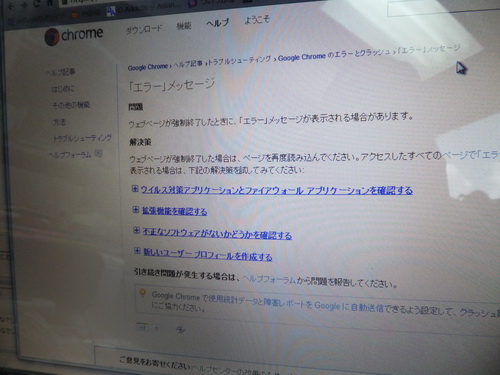500x375 pixels.
Task: Click the 「エラー」メッセージ page heading
Action: click(x=172, y=85)
